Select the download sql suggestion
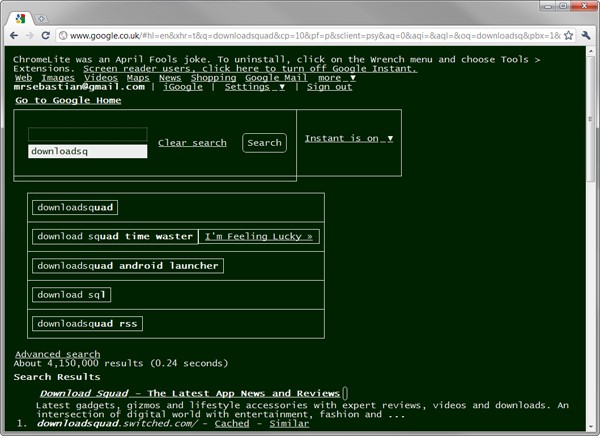Screen dimensions: 600x436 click(x=72, y=295)
